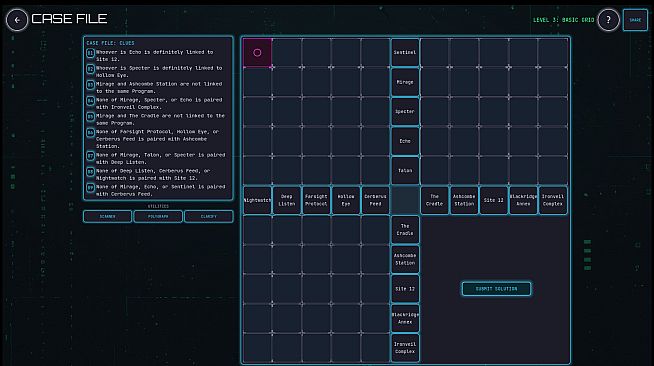
Task: Click the Deep Listen column header
Action: [x=287, y=200]
